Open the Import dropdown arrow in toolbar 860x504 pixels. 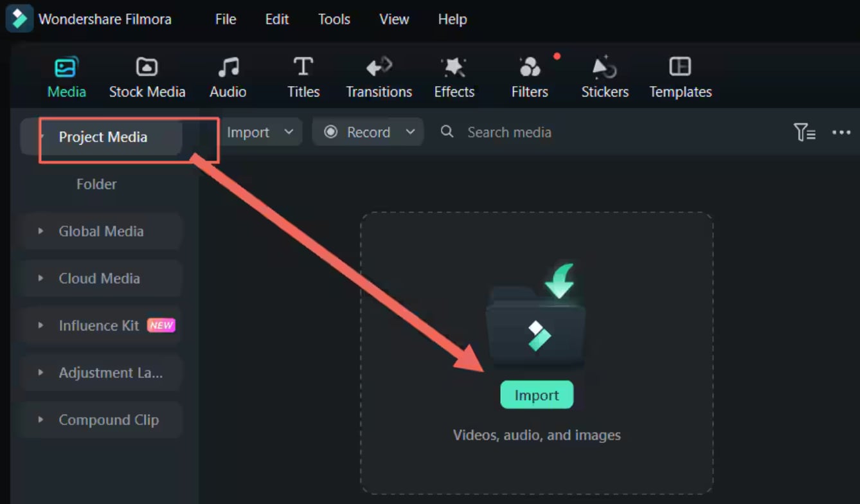click(289, 132)
